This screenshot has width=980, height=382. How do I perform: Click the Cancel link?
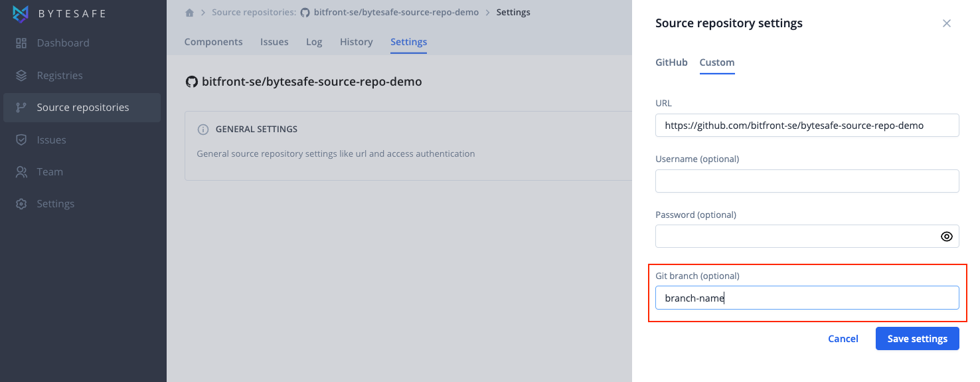coord(843,339)
